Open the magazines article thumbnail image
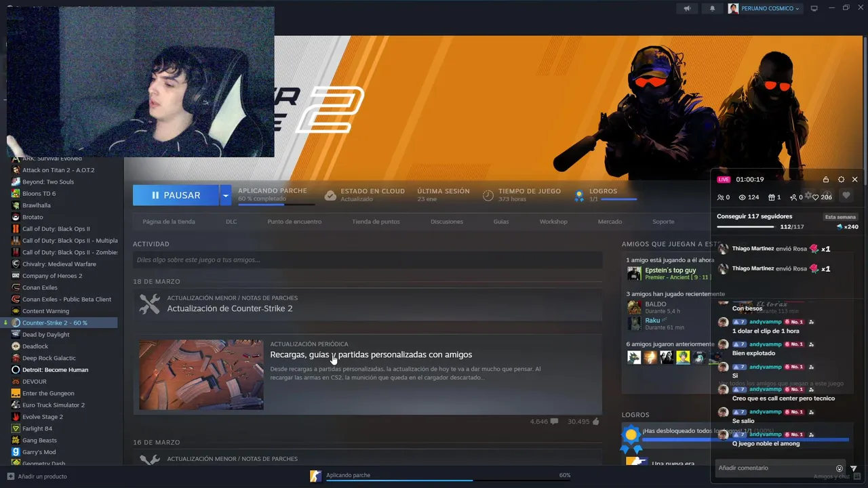 click(201, 375)
